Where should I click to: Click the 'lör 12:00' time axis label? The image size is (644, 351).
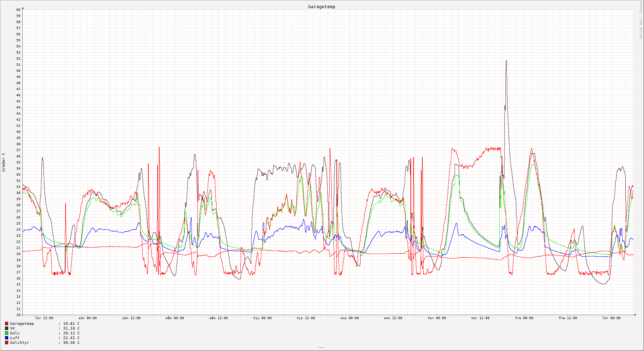[x=44, y=318]
